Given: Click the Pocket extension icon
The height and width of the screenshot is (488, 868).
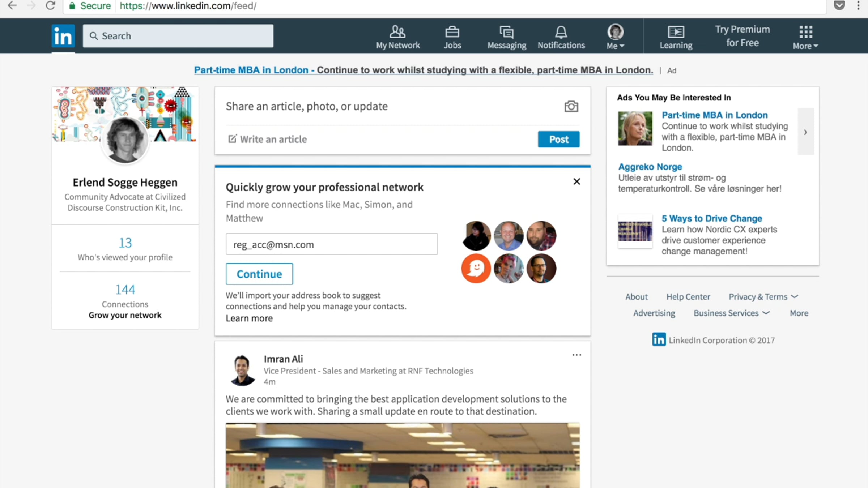Looking at the screenshot, I should 839,5.
